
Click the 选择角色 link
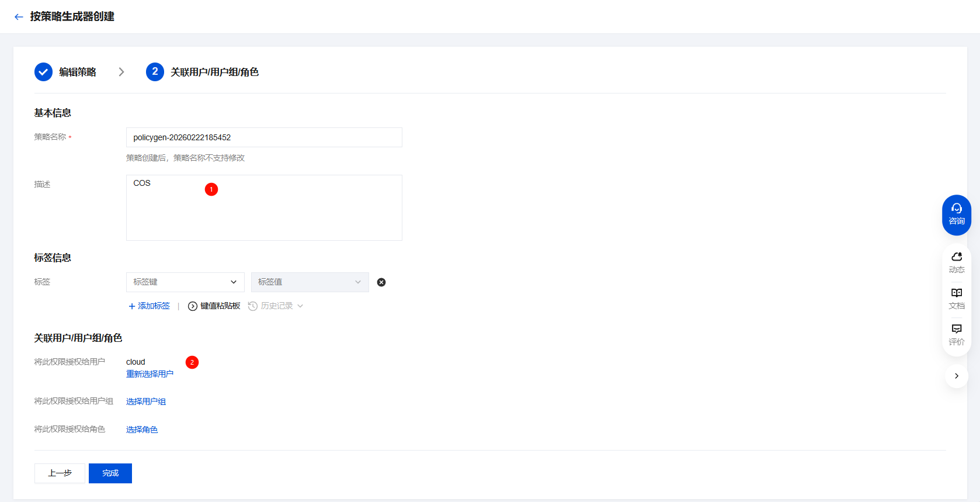click(142, 430)
